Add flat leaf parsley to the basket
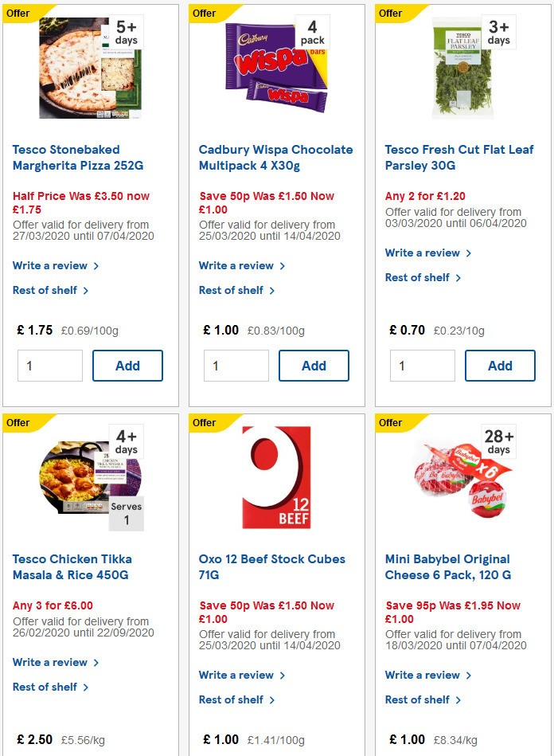Image resolution: width=554 pixels, height=756 pixels. 500,366
